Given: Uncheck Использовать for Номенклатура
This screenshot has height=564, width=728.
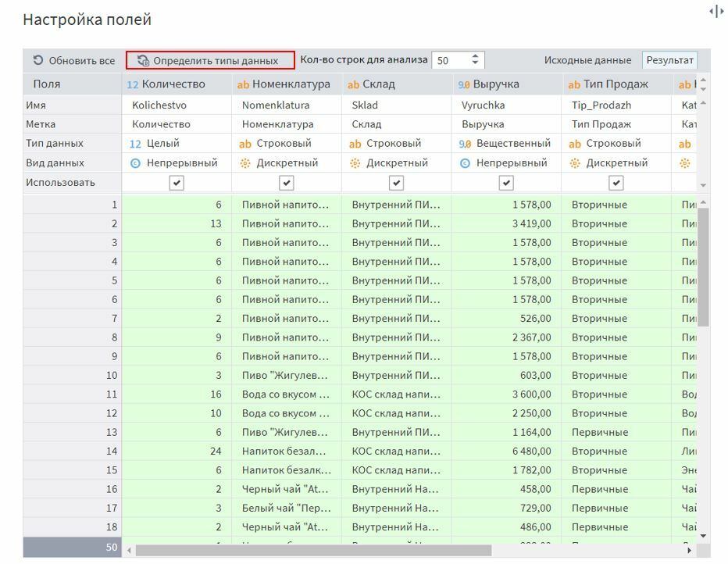Looking at the screenshot, I should pos(287,183).
